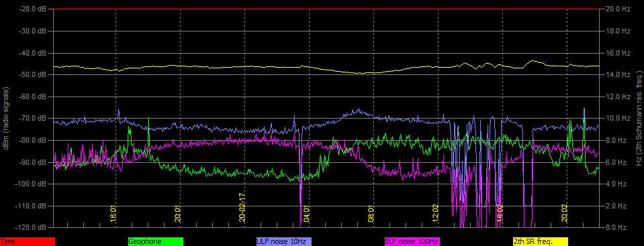Click the 16.0 Hz right axis value
Image resolution: width=644 pixels, height=246 pixels.
tap(618, 53)
